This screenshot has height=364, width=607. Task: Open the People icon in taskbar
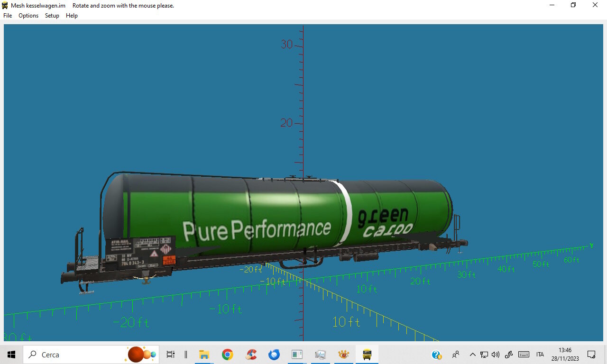coord(456,355)
